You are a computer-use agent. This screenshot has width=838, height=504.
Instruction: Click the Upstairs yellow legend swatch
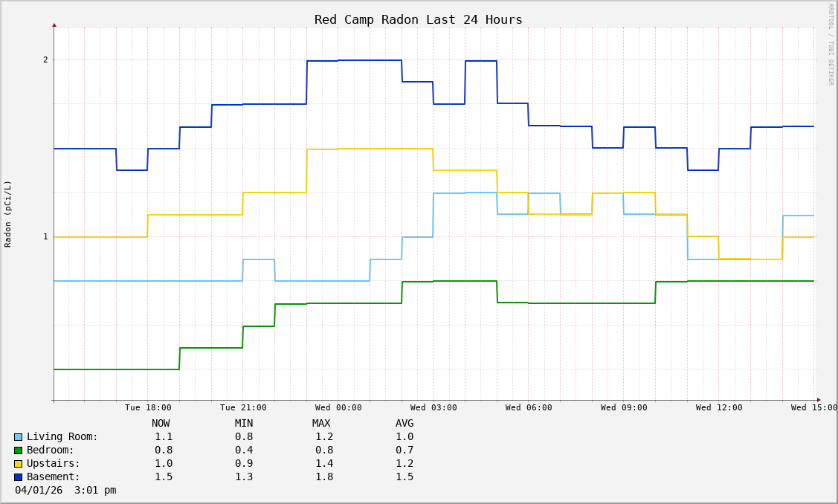pyautogui.click(x=18, y=464)
